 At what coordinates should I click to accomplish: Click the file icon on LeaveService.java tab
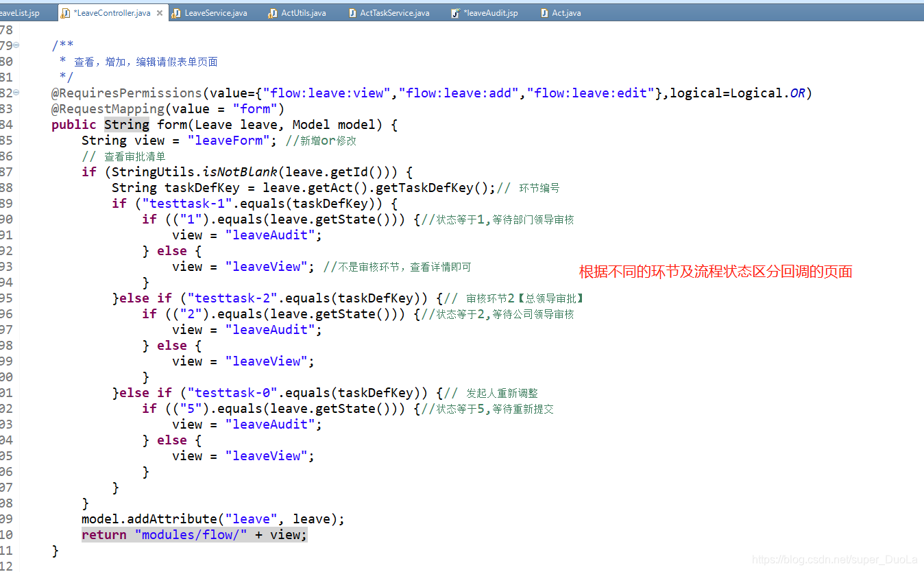pyautogui.click(x=176, y=13)
